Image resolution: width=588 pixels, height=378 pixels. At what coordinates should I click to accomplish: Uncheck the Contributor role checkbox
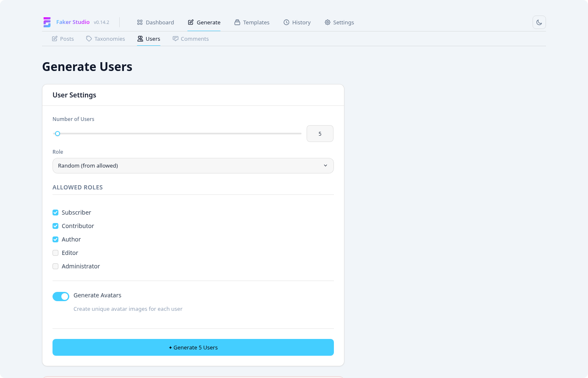(x=55, y=226)
